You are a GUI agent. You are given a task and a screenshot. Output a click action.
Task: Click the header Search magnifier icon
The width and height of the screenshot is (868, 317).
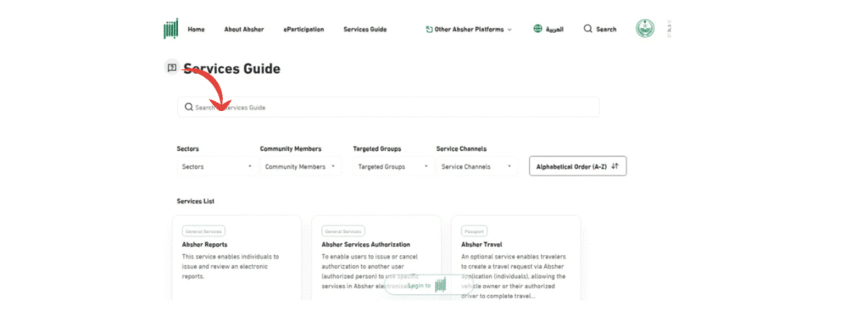[588, 29]
